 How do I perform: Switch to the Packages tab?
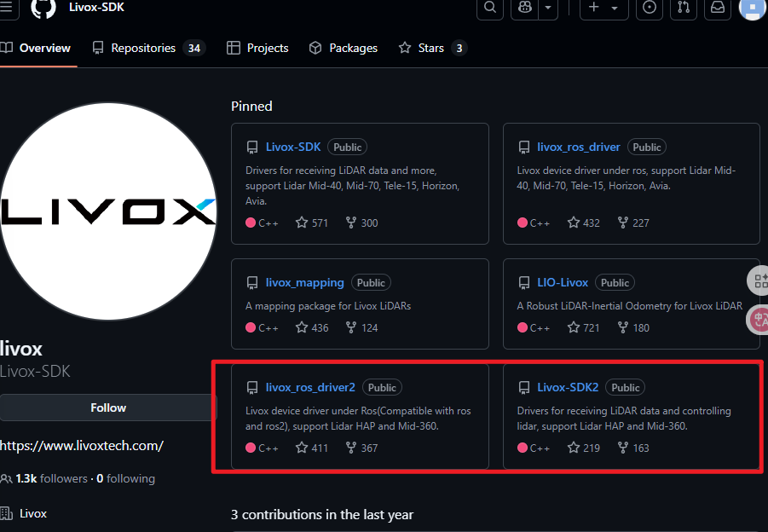[344, 48]
